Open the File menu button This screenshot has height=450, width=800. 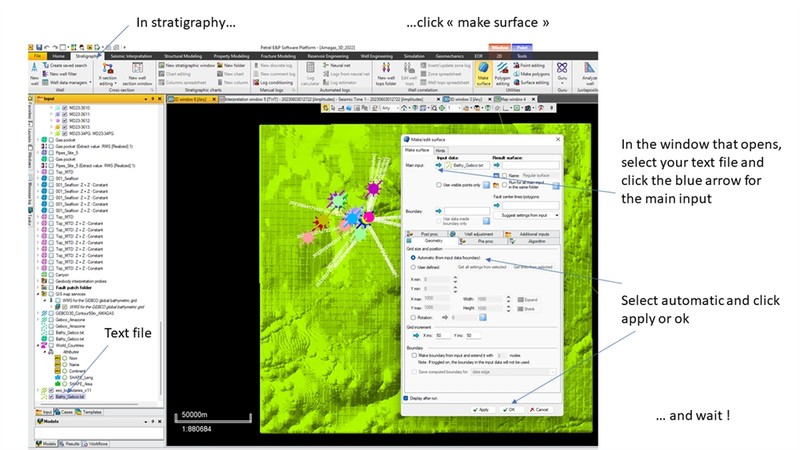pos(38,56)
